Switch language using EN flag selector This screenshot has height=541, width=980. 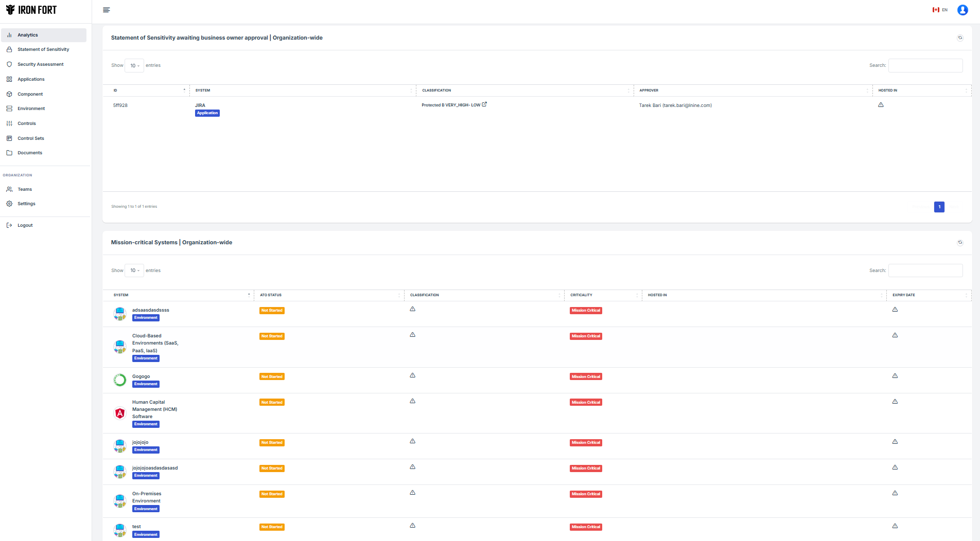pyautogui.click(x=939, y=10)
